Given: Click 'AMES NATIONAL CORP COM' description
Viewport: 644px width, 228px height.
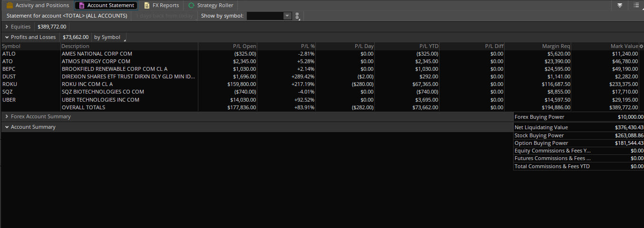Looking at the screenshot, I should [x=97, y=54].
